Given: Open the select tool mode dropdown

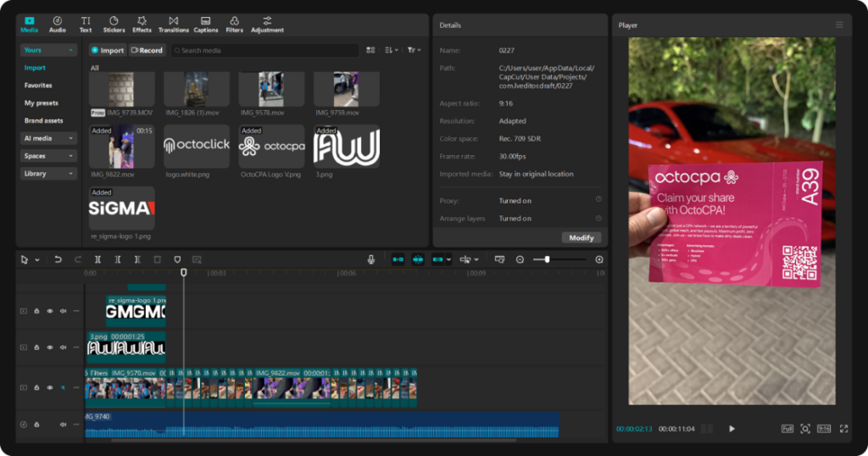Looking at the screenshot, I should click(37, 259).
